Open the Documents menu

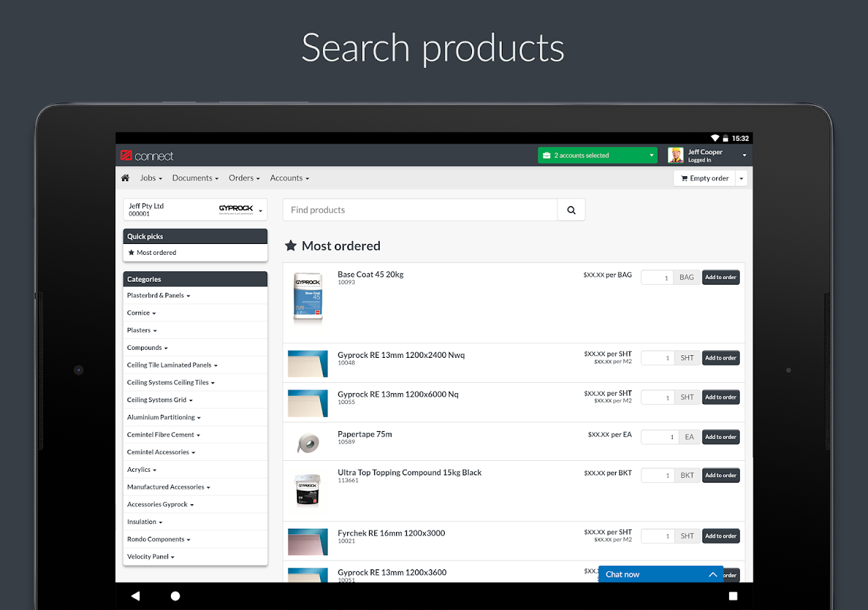pyautogui.click(x=195, y=178)
